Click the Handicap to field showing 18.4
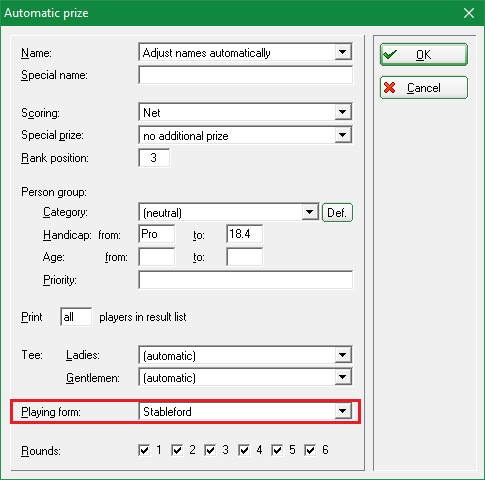 (x=244, y=234)
